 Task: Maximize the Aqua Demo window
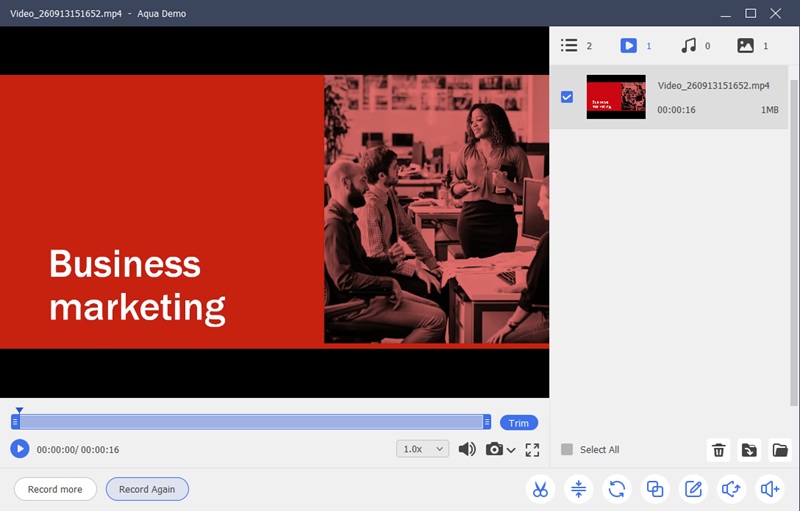751,13
